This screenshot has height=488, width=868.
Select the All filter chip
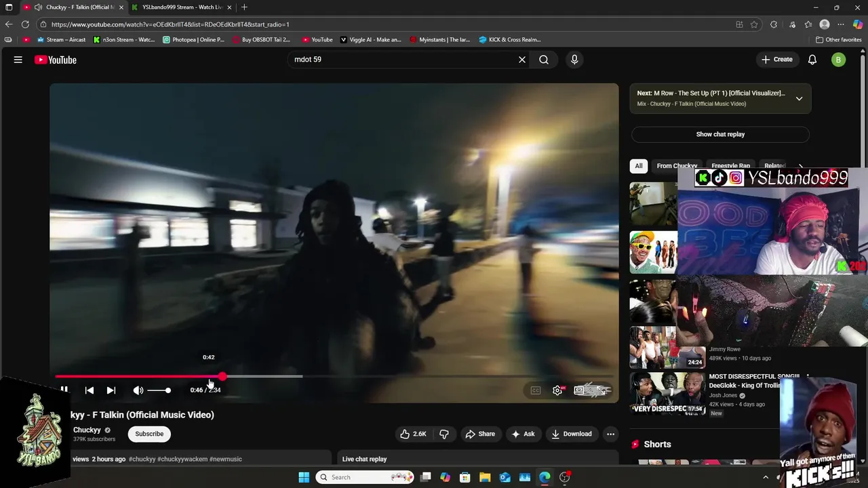coord(638,166)
